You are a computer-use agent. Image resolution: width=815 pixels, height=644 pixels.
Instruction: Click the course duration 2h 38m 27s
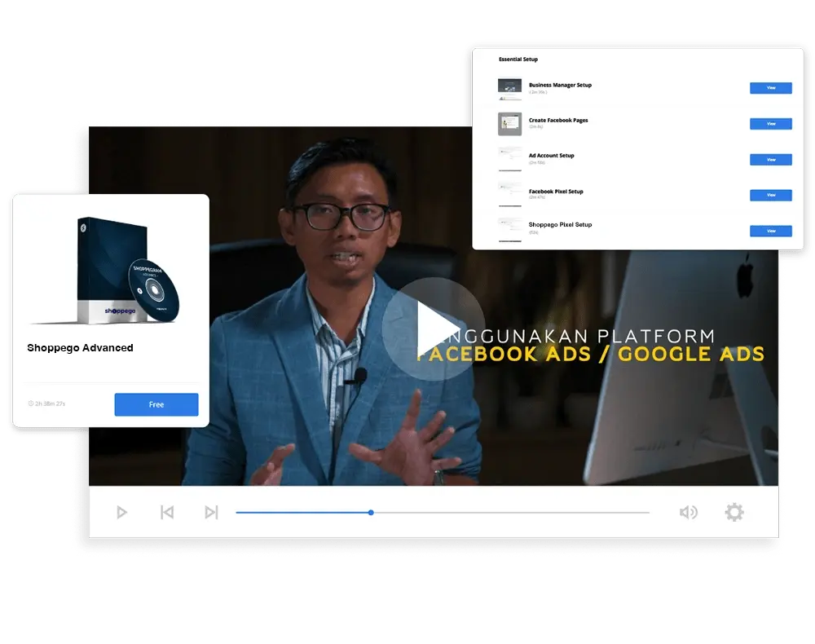pyautogui.click(x=46, y=404)
